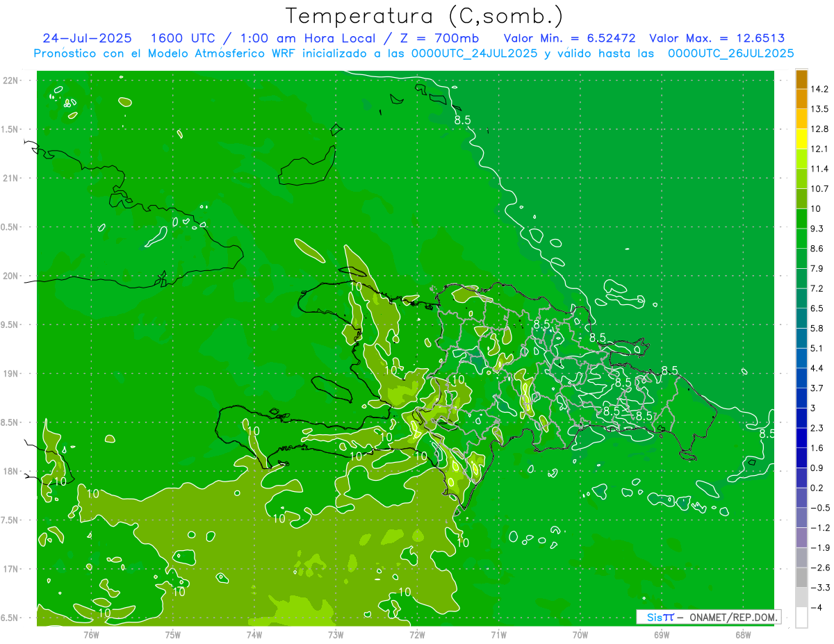The height and width of the screenshot is (644, 834).
Task: Click the '68W' longitude axis label
Action: click(742, 634)
